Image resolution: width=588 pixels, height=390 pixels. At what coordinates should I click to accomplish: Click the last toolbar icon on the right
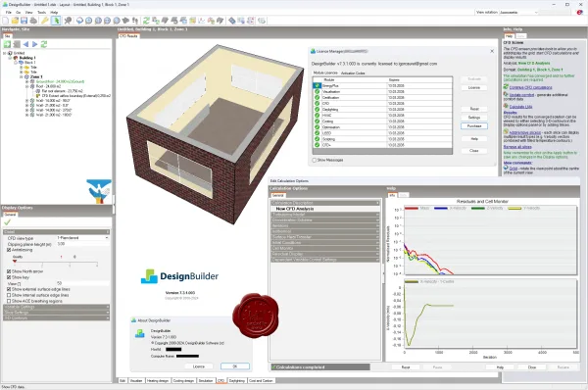[262, 21]
